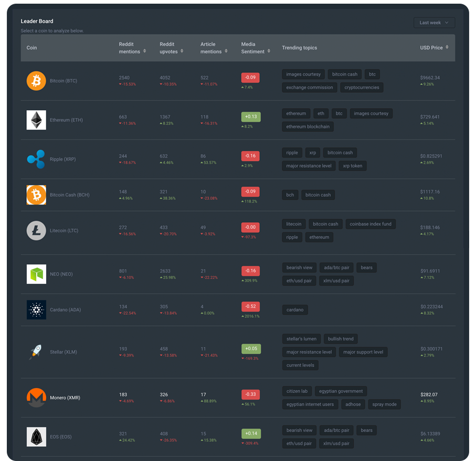Click Ethereum's +0.13 sentiment badge
This screenshot has height=461, width=476.
click(251, 117)
